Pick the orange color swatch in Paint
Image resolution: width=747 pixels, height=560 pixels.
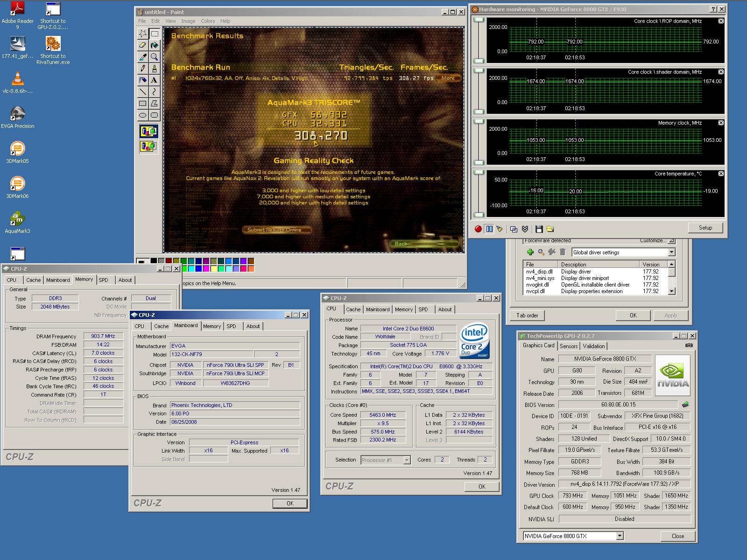[x=251, y=269]
